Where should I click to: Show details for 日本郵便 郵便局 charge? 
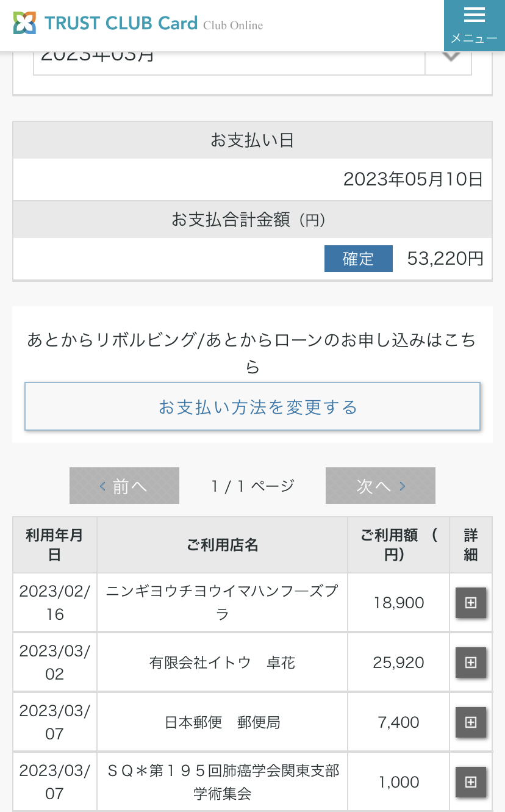[471, 722]
